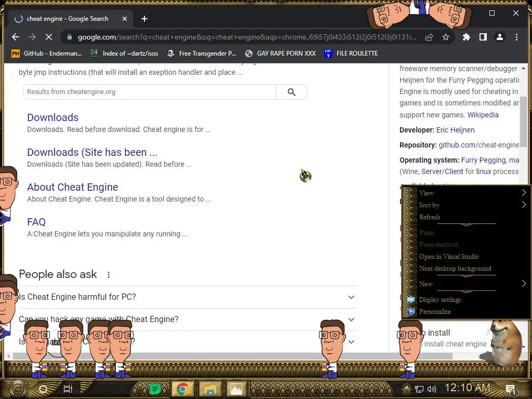This screenshot has width=532, height=399.
Task: Go back using the browser back arrow
Action: point(16,37)
